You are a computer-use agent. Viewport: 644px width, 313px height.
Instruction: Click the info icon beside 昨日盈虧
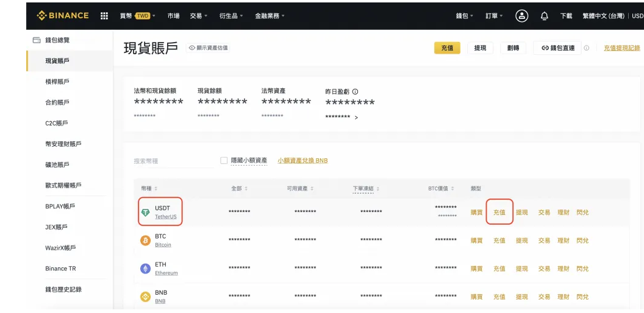[x=356, y=91]
